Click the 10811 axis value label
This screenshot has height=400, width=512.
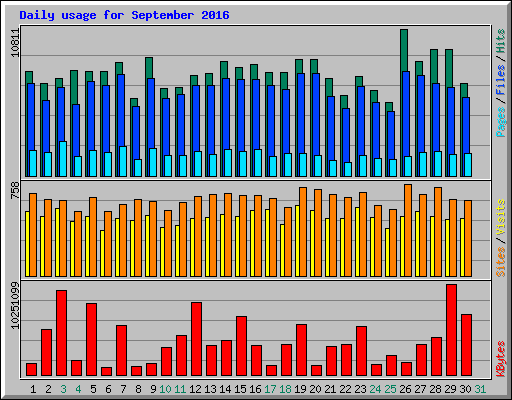click(15, 43)
